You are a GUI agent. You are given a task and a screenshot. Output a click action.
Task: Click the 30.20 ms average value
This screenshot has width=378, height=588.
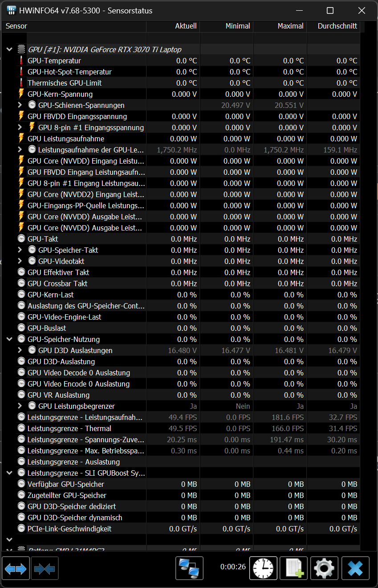[342, 440]
